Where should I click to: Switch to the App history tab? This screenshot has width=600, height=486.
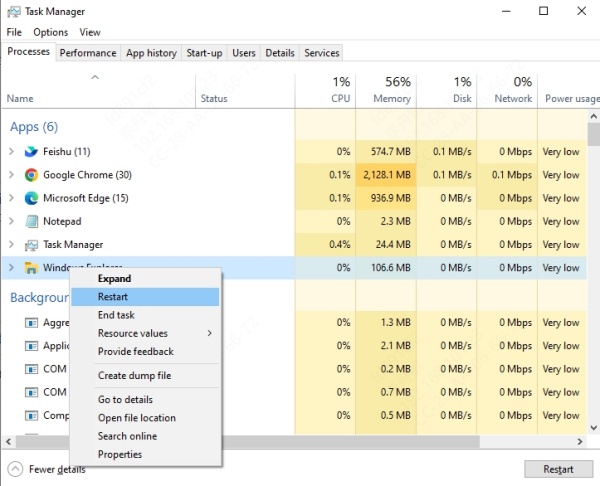(152, 53)
